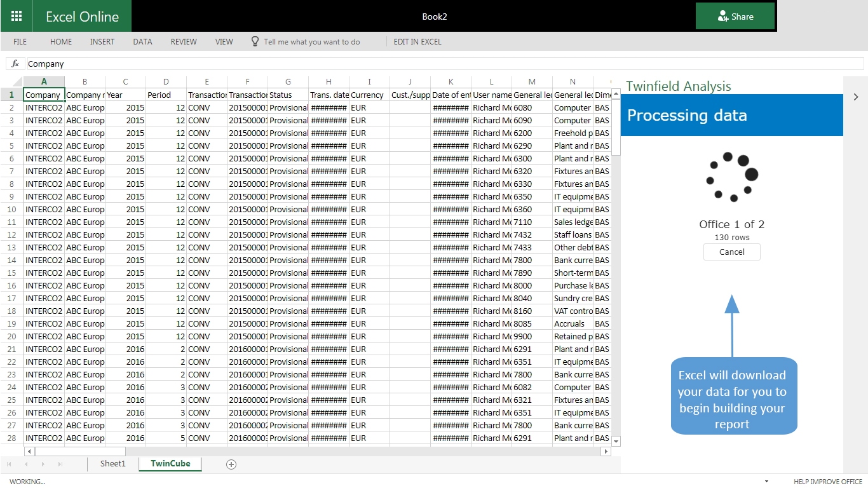Viewport: 868px width, 488px height.
Task: Open the DATA ribbon tab
Action: point(142,42)
